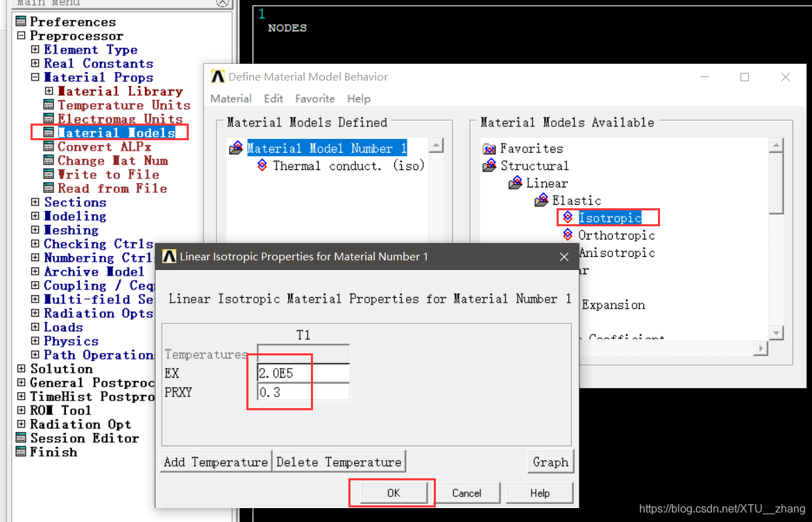
Task: Expand the TimeHist Postpro node
Action: pyautogui.click(x=22, y=396)
